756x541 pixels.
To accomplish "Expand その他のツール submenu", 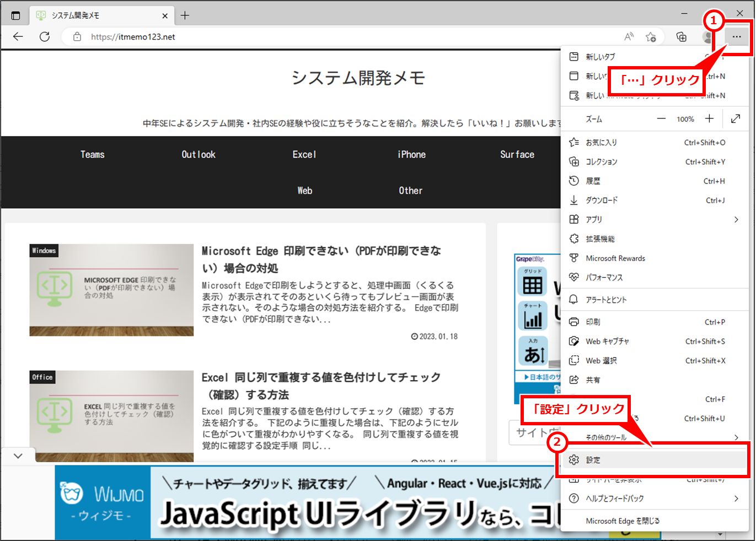I will [x=655, y=437].
